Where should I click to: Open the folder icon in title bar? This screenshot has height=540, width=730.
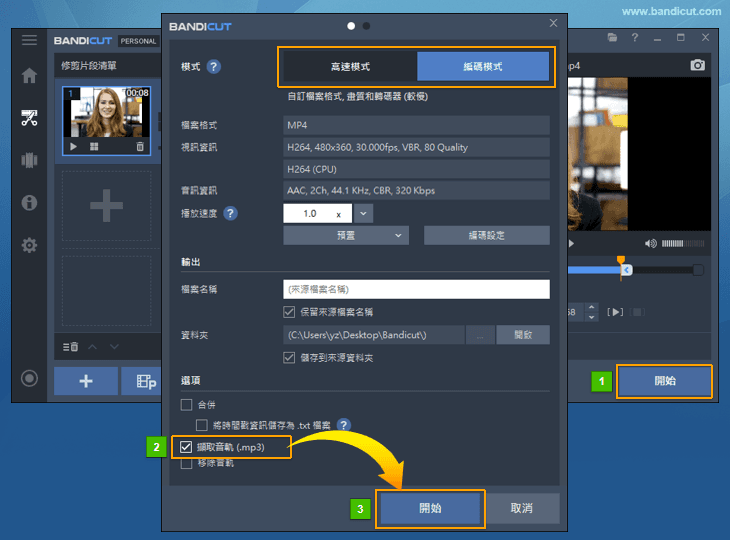point(612,37)
